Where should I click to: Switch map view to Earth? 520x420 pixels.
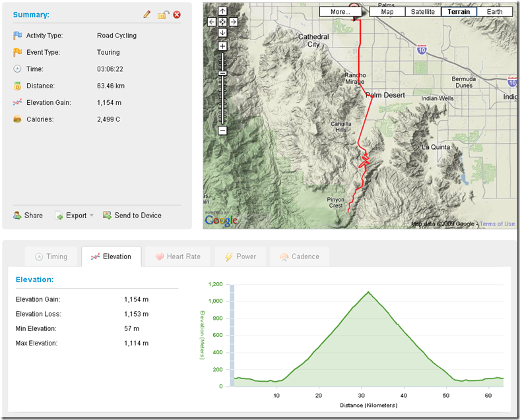click(494, 12)
